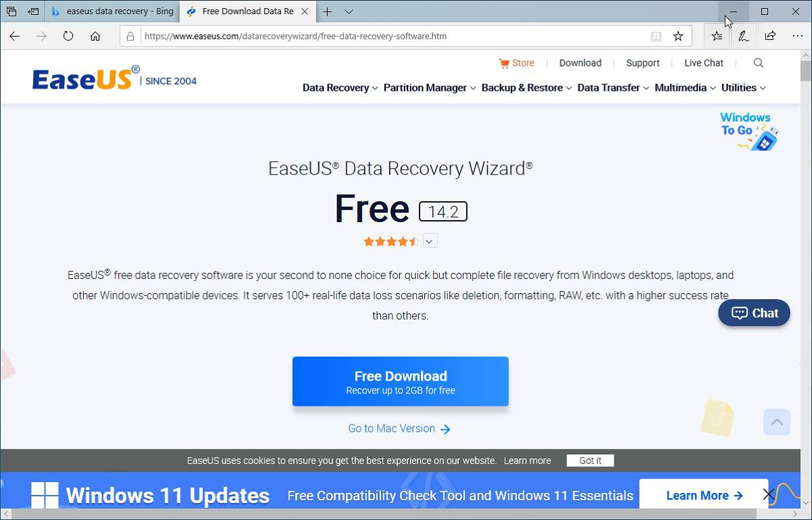The image size is (812, 520).
Task: Expand the tab list chevron
Action: pos(348,12)
